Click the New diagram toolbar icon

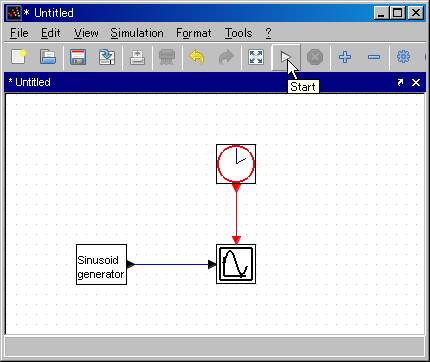click(x=19, y=57)
